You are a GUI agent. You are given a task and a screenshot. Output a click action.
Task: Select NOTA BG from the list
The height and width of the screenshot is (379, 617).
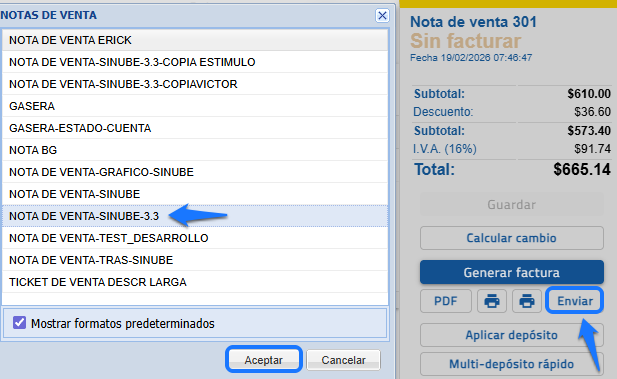pos(195,150)
